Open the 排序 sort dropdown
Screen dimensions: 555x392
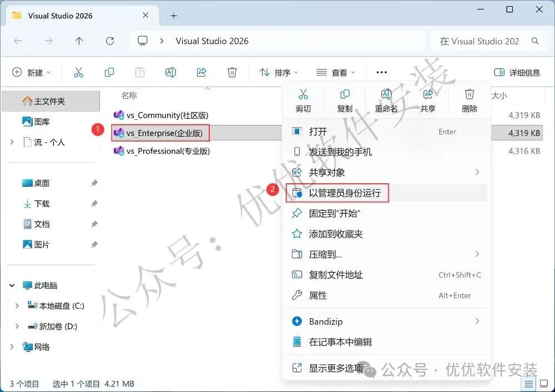(x=279, y=73)
